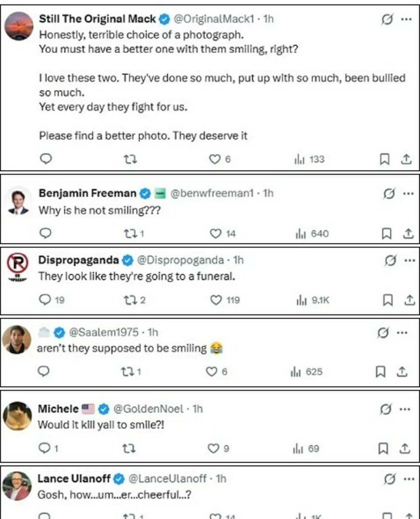View analytics showing 9.1K views

coord(313,300)
